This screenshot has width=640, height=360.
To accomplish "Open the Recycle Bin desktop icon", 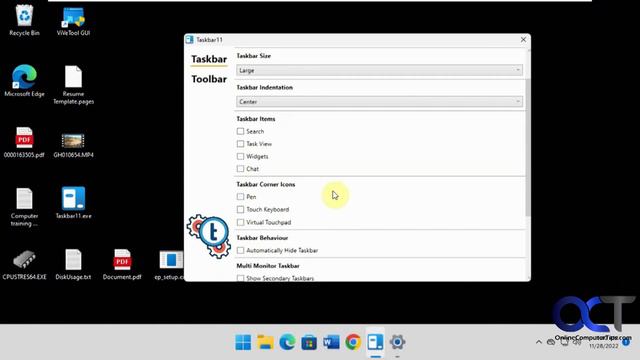I will coord(24,20).
